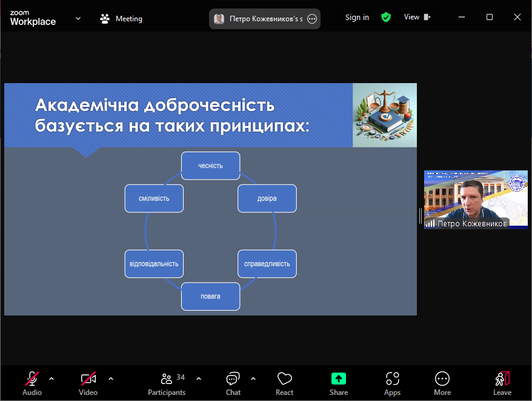Viewport: 532px width, 401px height.
Task: Unmute the microphone Audio button
Action: pos(32,383)
